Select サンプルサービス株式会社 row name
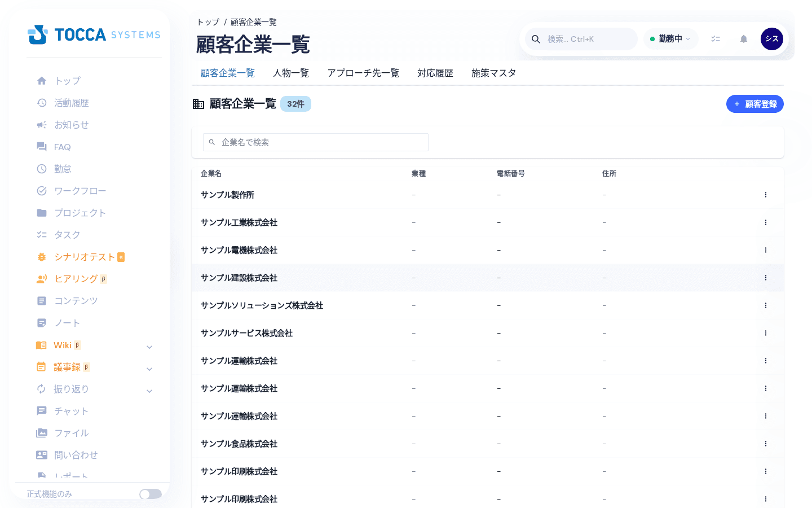This screenshot has height=508, width=812. coord(247,333)
